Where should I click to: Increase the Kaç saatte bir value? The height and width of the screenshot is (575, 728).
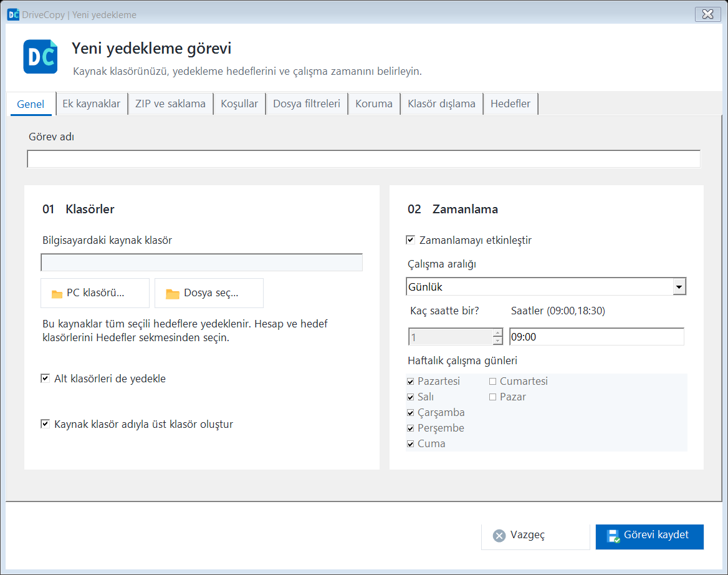[498, 332]
